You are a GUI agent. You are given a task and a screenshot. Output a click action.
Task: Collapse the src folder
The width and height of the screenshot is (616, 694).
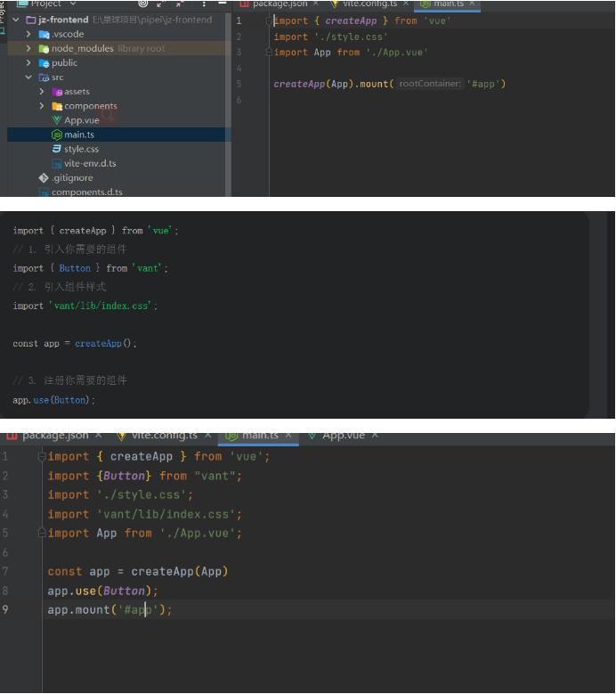pyautogui.click(x=28, y=77)
